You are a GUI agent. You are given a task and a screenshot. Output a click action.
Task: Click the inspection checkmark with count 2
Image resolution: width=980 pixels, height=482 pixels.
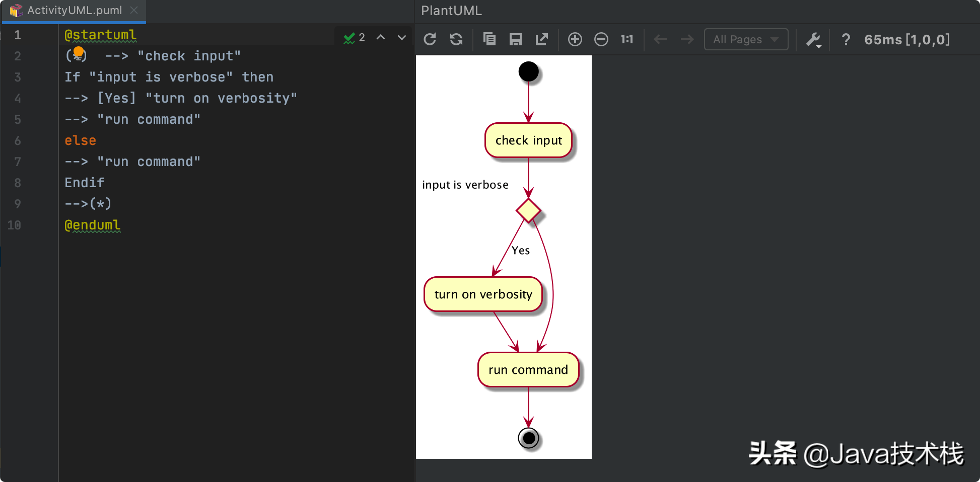click(x=354, y=38)
